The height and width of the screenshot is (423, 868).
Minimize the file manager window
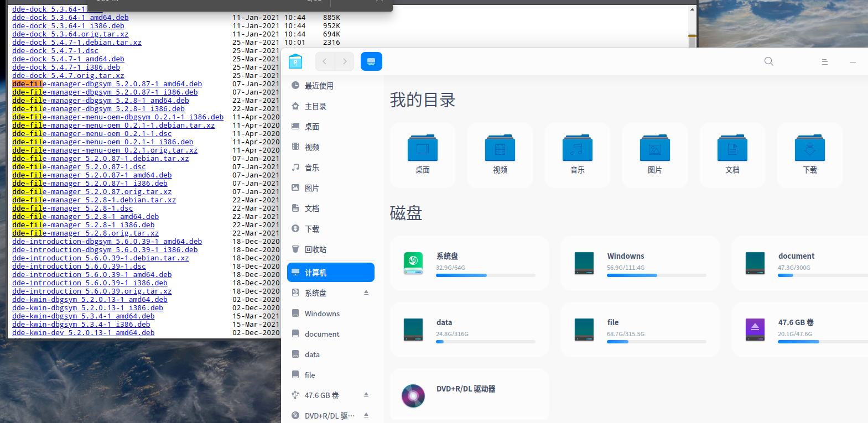[853, 62]
